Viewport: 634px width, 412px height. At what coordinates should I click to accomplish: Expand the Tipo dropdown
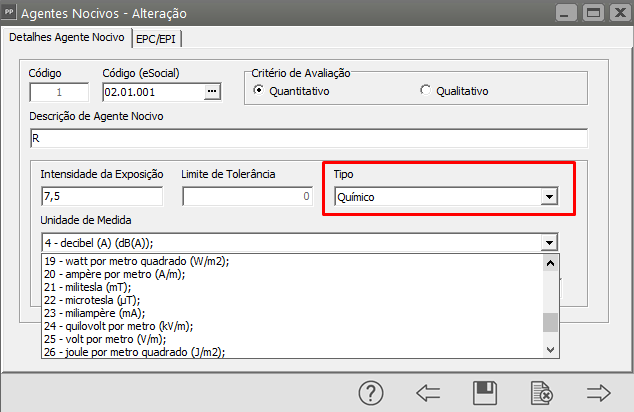[548, 197]
